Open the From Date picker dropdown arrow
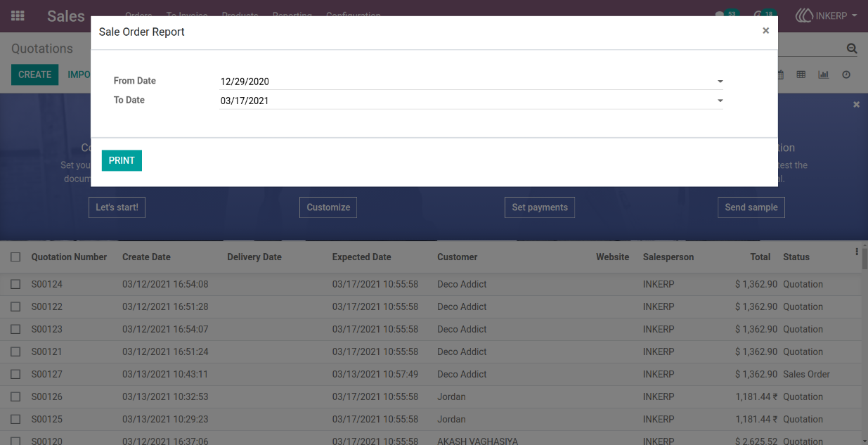This screenshot has width=868, height=445. coord(720,82)
